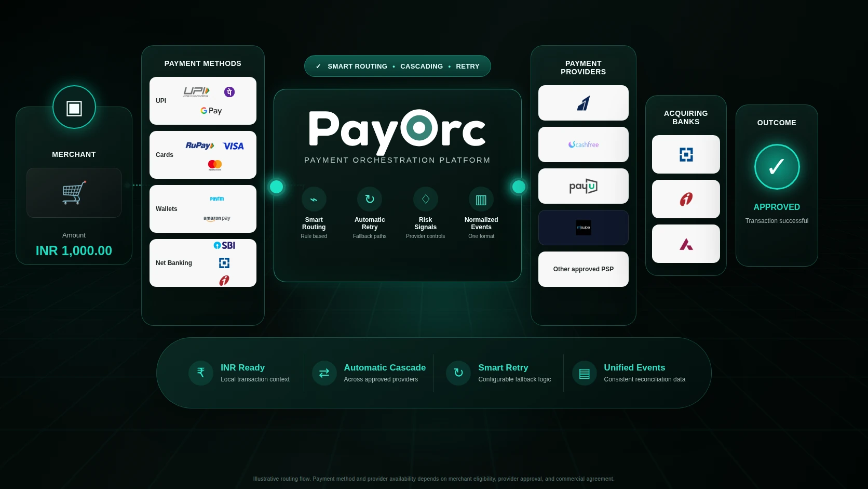Click the Consistent reconciliation data text
The width and height of the screenshot is (868, 489).
[x=645, y=379]
